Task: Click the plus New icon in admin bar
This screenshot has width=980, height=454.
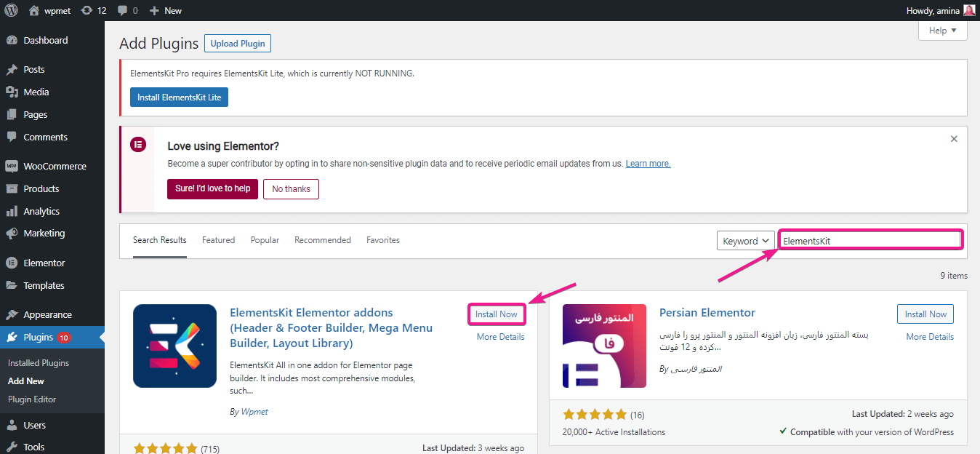Action: pos(154,10)
